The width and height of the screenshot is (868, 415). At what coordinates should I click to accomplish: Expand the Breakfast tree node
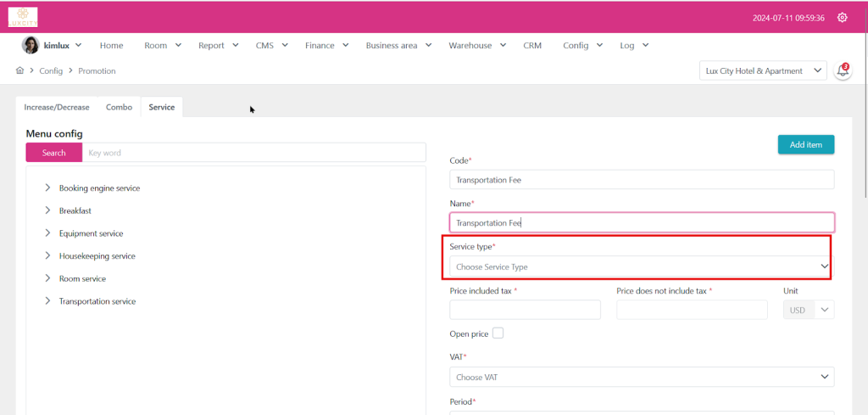coord(47,210)
